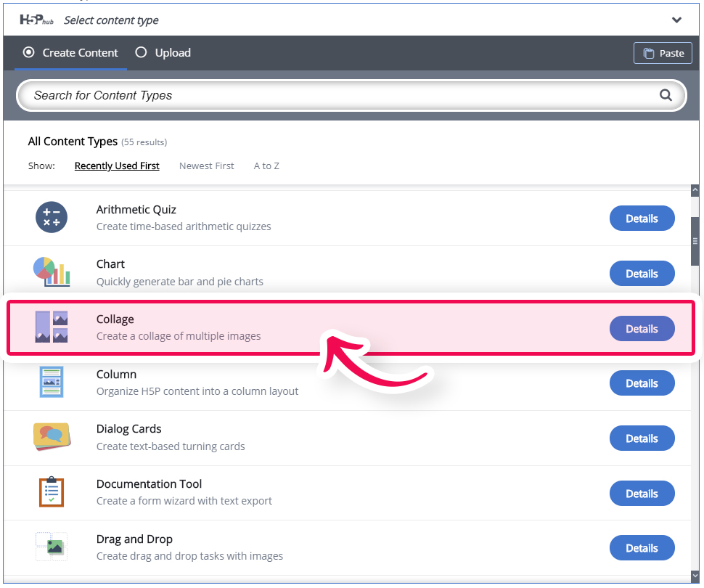Click the (55 results) count text

pos(144,142)
